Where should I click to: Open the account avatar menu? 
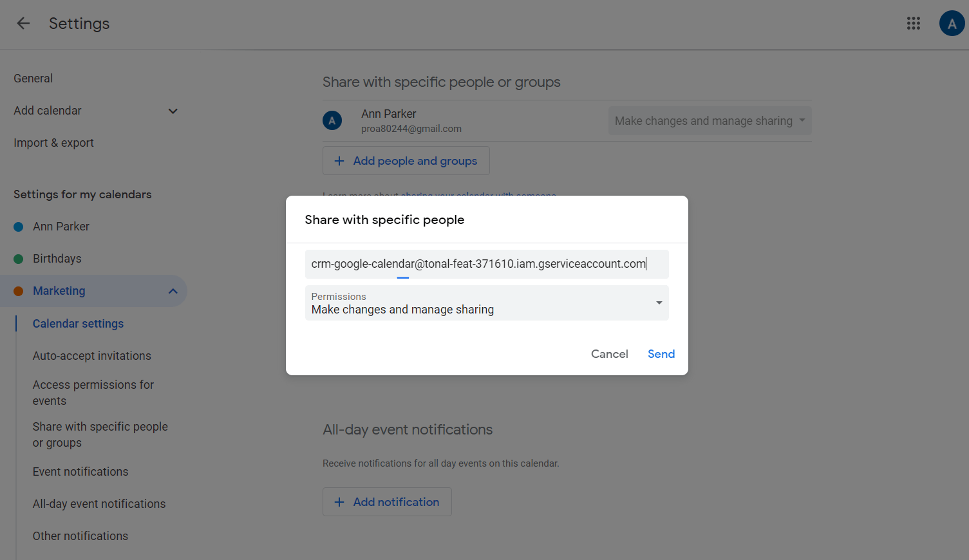(x=951, y=24)
